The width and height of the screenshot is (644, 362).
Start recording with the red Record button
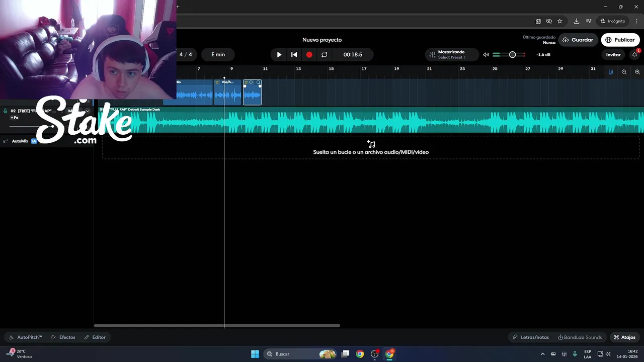[x=309, y=55]
